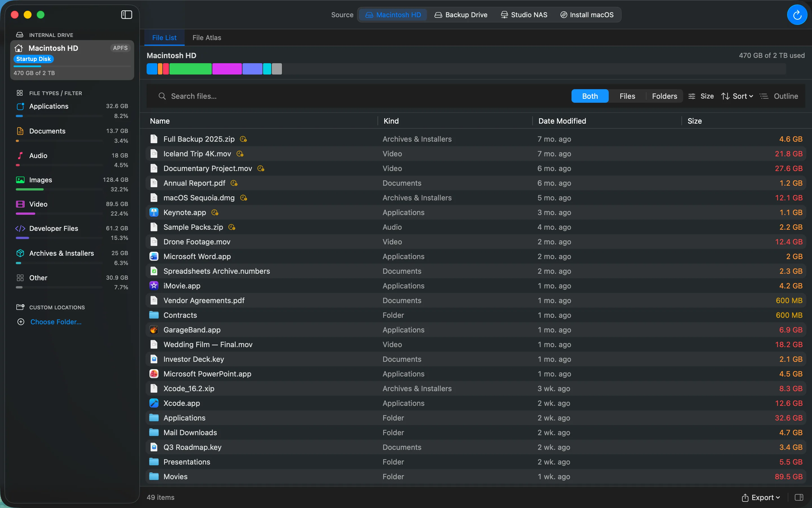Image resolution: width=812 pixels, height=508 pixels.
Task: Click the Audio music note icon
Action: 20,156
